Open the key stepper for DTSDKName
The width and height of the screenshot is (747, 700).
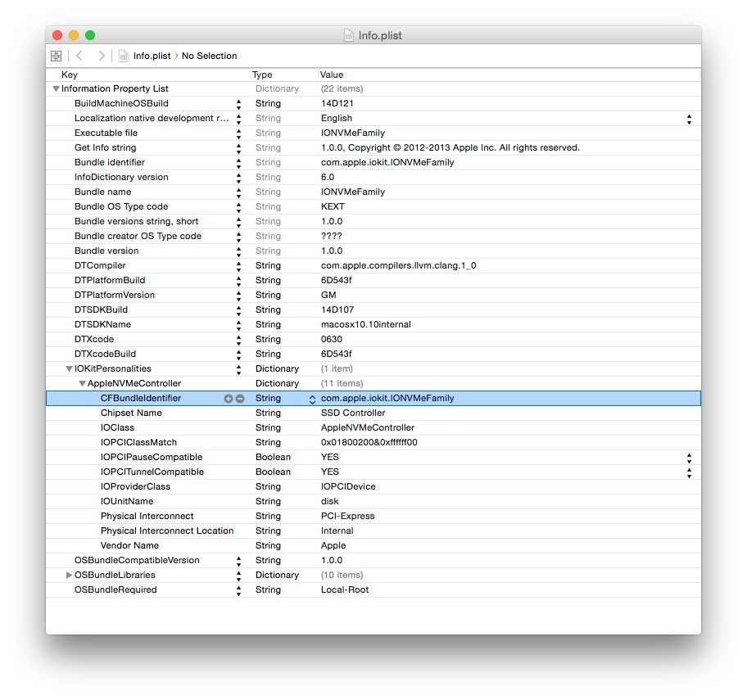[238, 326]
